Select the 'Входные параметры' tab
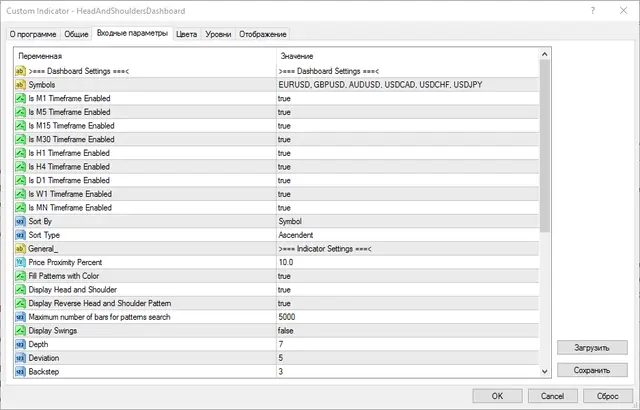640x410 pixels. [132, 33]
